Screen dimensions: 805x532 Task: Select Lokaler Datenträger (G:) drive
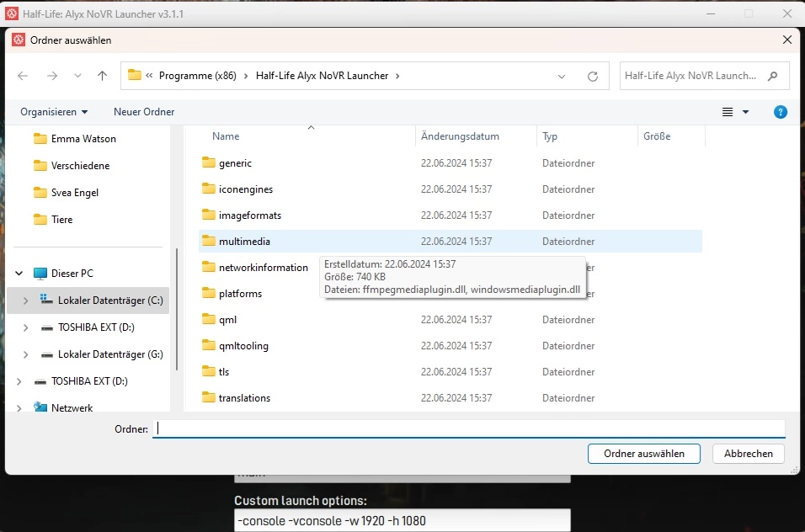point(109,354)
